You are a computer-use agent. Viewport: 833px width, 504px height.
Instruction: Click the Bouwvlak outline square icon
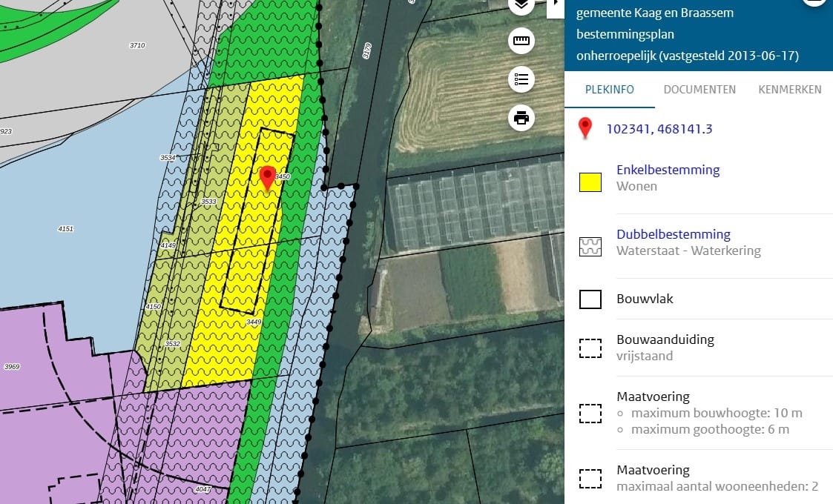click(590, 299)
